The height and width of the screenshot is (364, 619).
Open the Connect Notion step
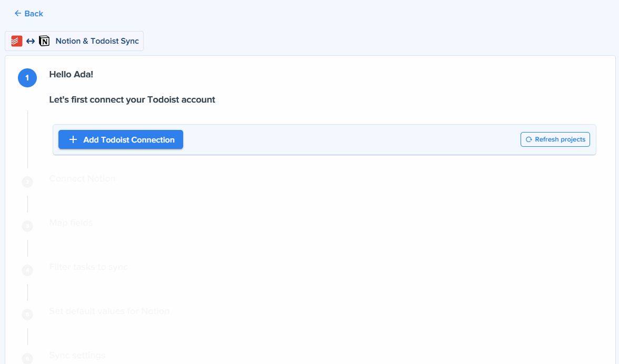pyautogui.click(x=83, y=179)
